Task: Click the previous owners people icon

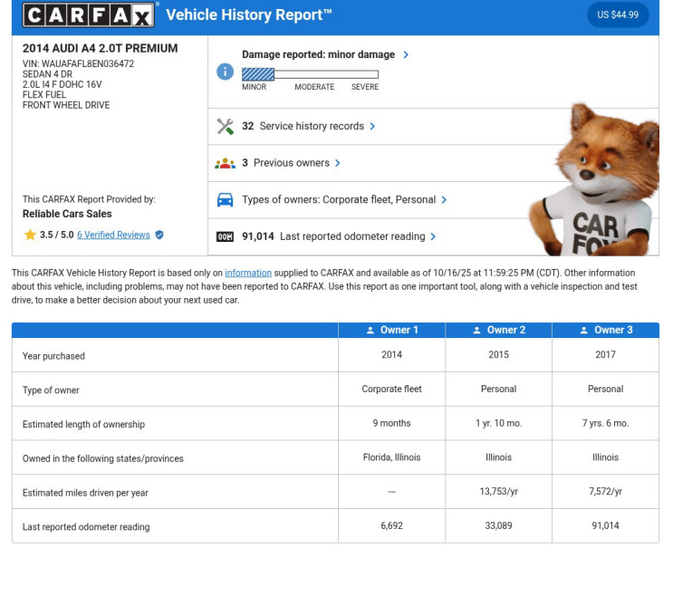Action: tap(225, 164)
